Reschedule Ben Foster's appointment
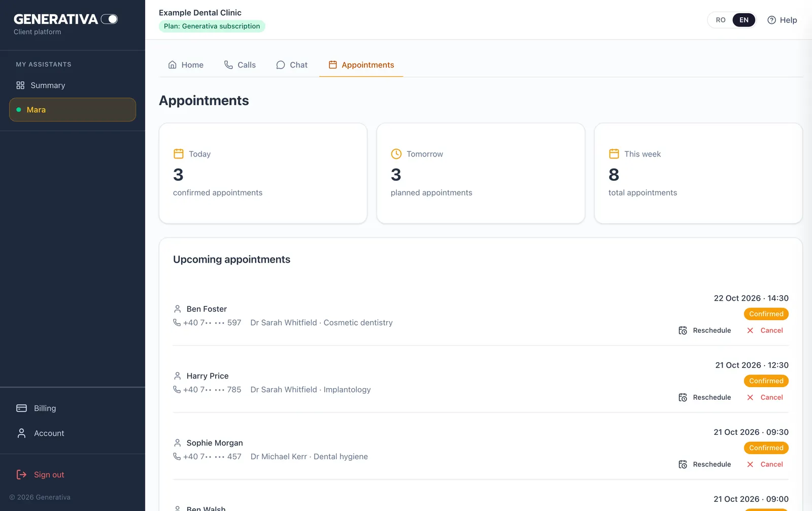 (705, 331)
